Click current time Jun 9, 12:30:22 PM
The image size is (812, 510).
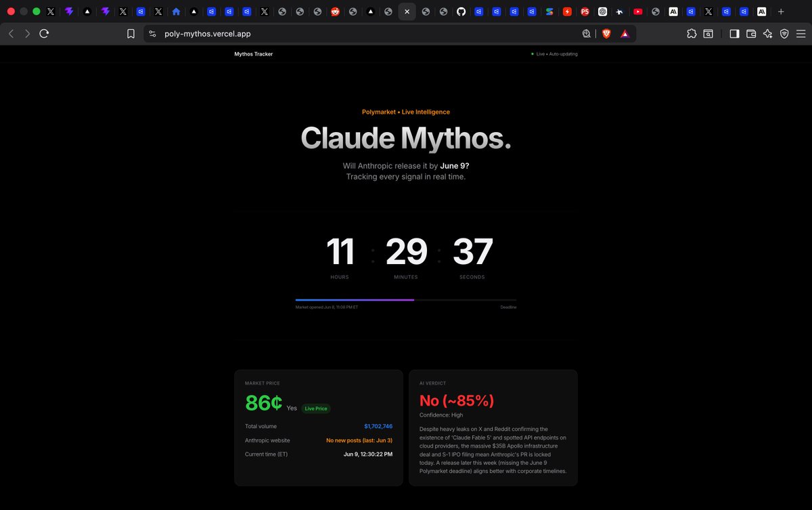point(368,454)
